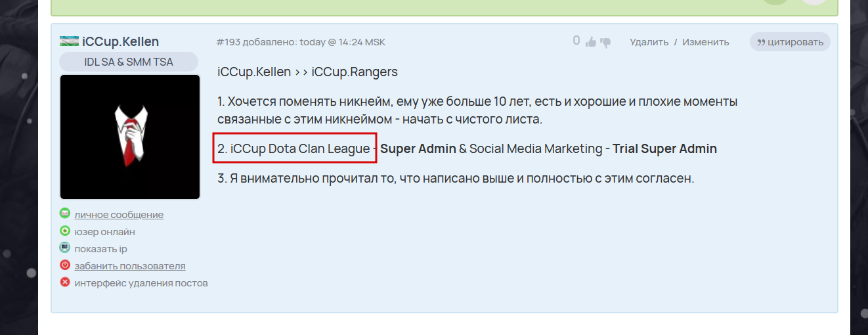868x335 pixels.
Task: Click the Uzbekistan flag icon next to iCCup.Kellen
Action: pos(69,41)
